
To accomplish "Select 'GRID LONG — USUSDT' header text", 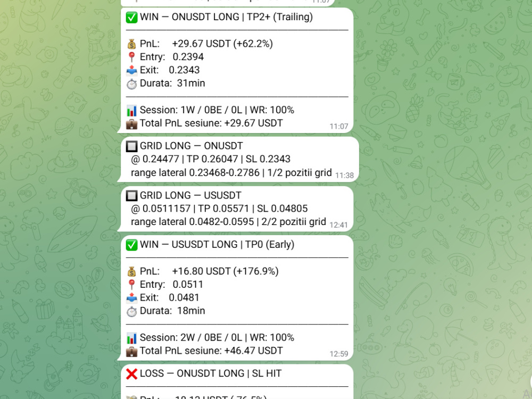I will pyautogui.click(x=190, y=195).
